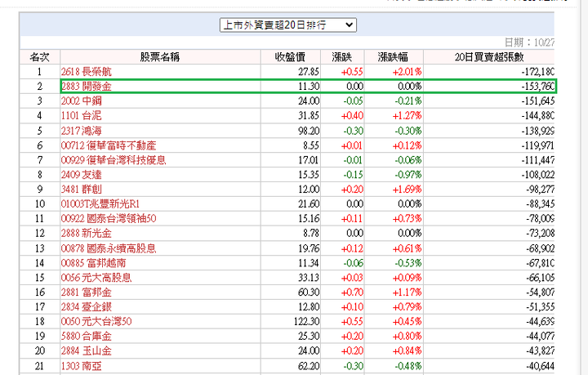Open the 2834 臺企銀 stock link

pyautogui.click(x=87, y=306)
